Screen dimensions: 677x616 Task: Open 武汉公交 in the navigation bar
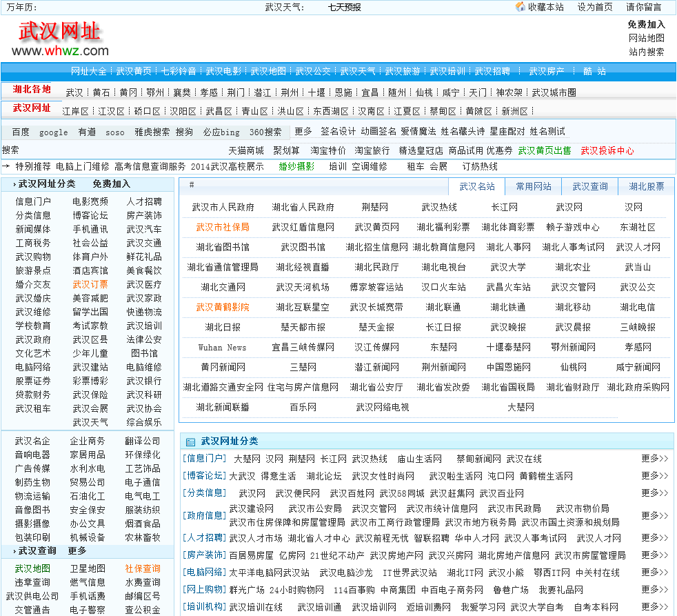tap(313, 71)
